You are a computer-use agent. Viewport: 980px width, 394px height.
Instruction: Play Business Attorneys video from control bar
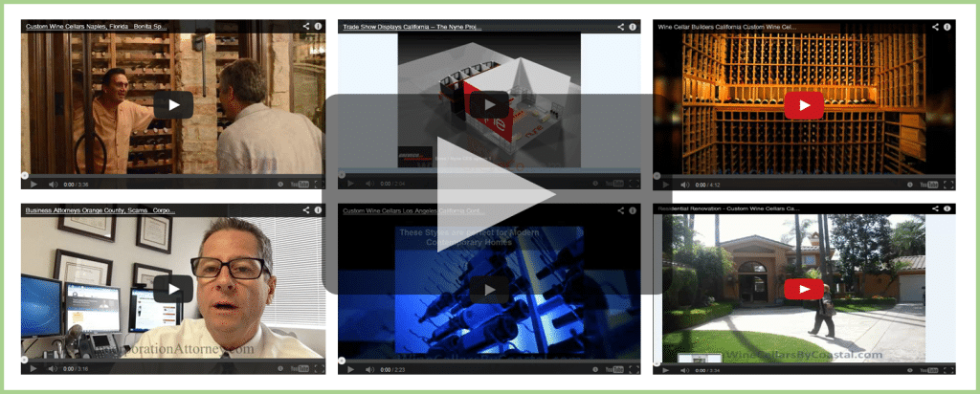point(33,368)
